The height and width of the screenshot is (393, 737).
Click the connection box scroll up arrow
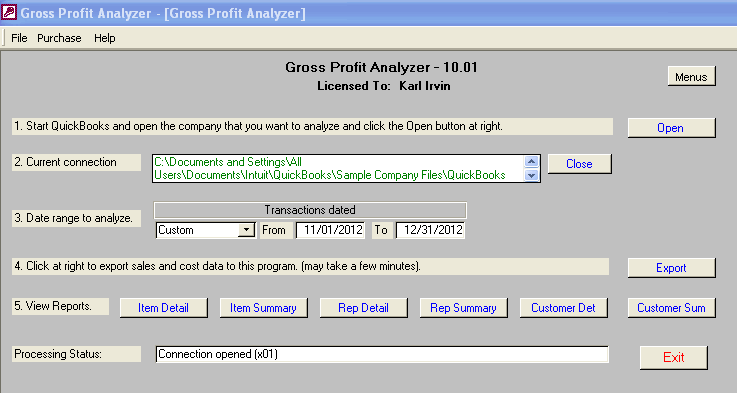click(531, 162)
